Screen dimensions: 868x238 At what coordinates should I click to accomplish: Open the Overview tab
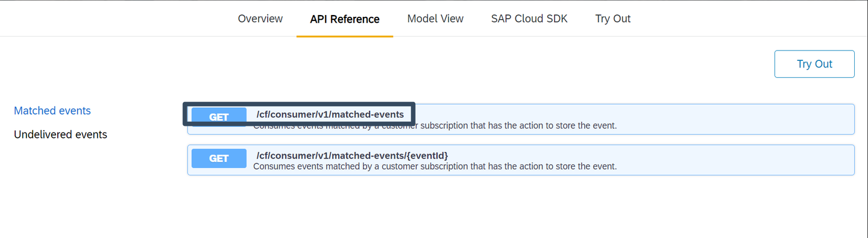click(260, 19)
